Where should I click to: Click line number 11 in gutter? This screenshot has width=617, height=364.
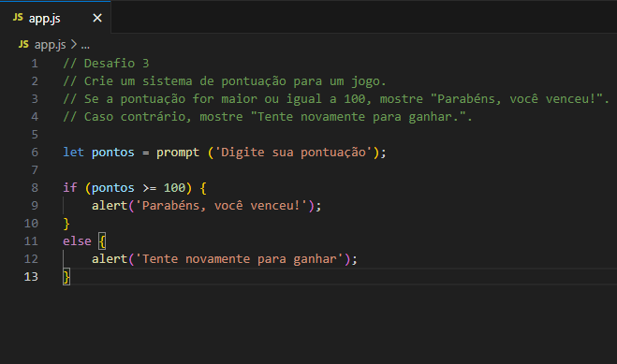coord(31,241)
